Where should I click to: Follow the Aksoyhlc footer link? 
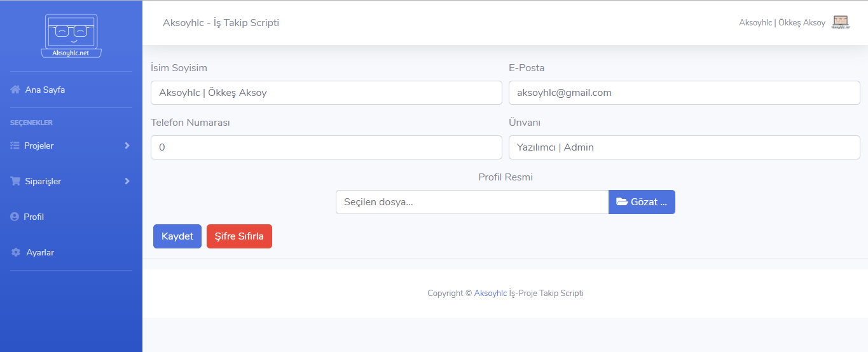pyautogui.click(x=490, y=294)
